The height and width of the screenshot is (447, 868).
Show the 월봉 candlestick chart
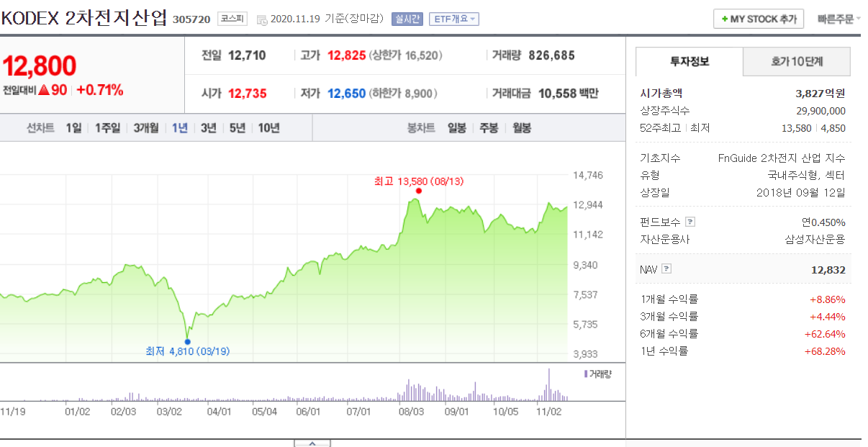[522, 128]
